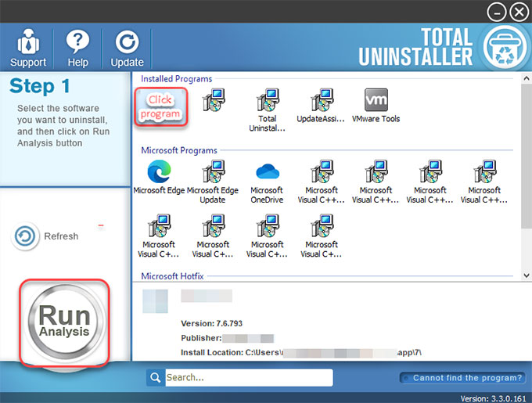This screenshot has height=403, width=532.
Task: Focus the Search input field
Action: pos(249,377)
